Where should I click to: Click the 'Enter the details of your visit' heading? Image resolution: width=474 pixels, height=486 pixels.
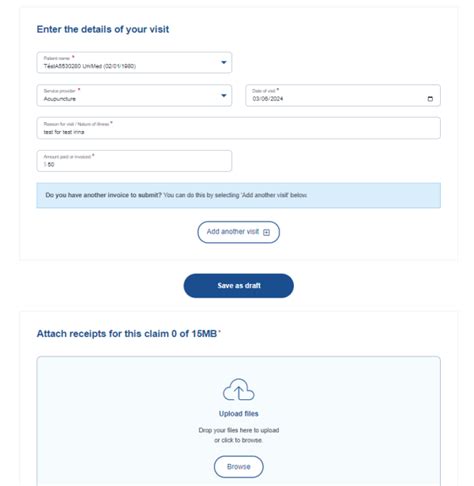pos(103,29)
